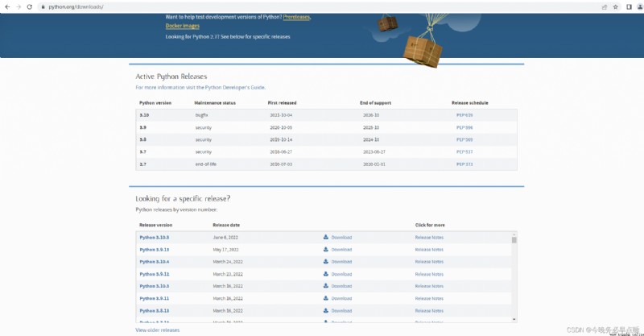This screenshot has height=336, width=644.
Task: Share this page using the share icon
Action: [605, 7]
